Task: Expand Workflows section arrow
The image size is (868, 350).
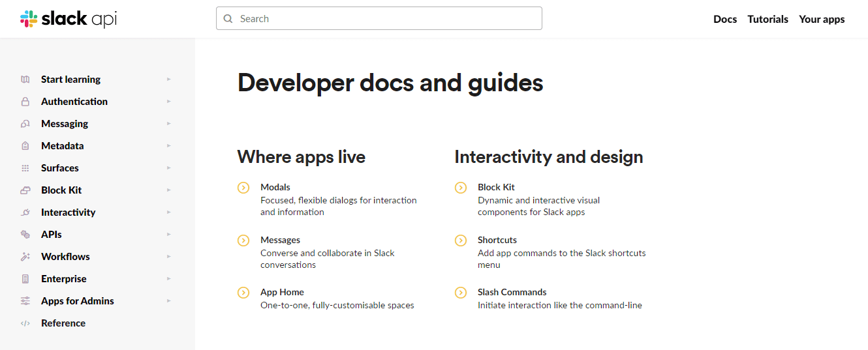Action: [x=169, y=257]
